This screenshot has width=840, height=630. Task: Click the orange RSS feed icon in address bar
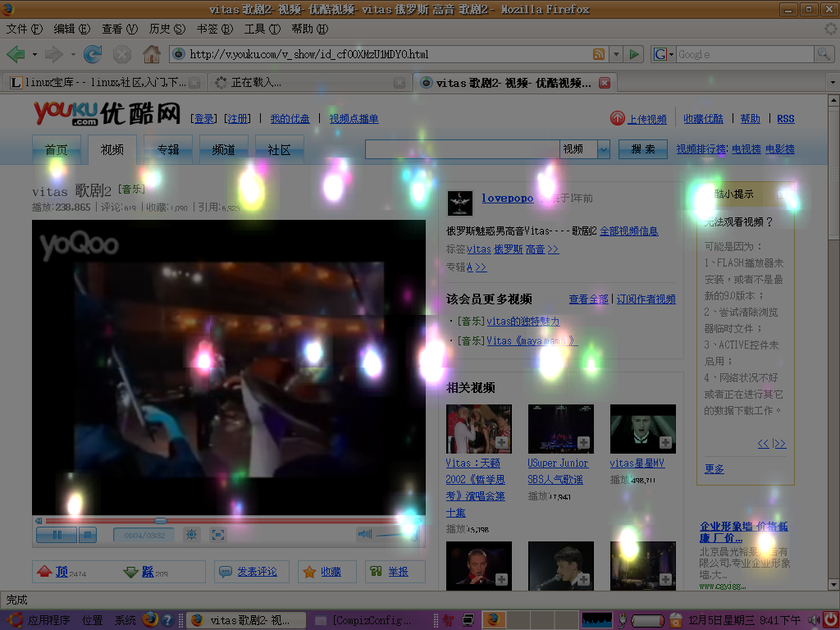598,54
